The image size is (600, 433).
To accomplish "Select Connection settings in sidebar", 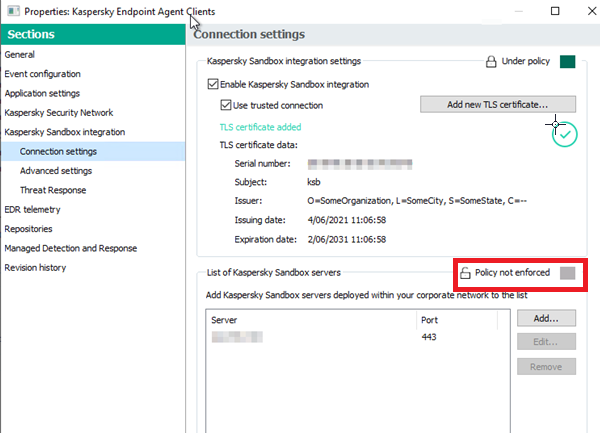I will pos(93,151).
